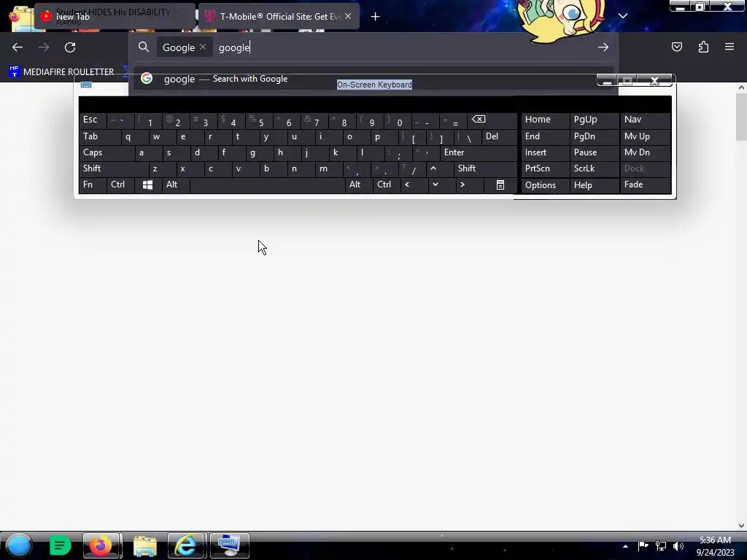Toggle the Fn key
Image resolution: width=747 pixels, height=560 pixels.
point(93,184)
